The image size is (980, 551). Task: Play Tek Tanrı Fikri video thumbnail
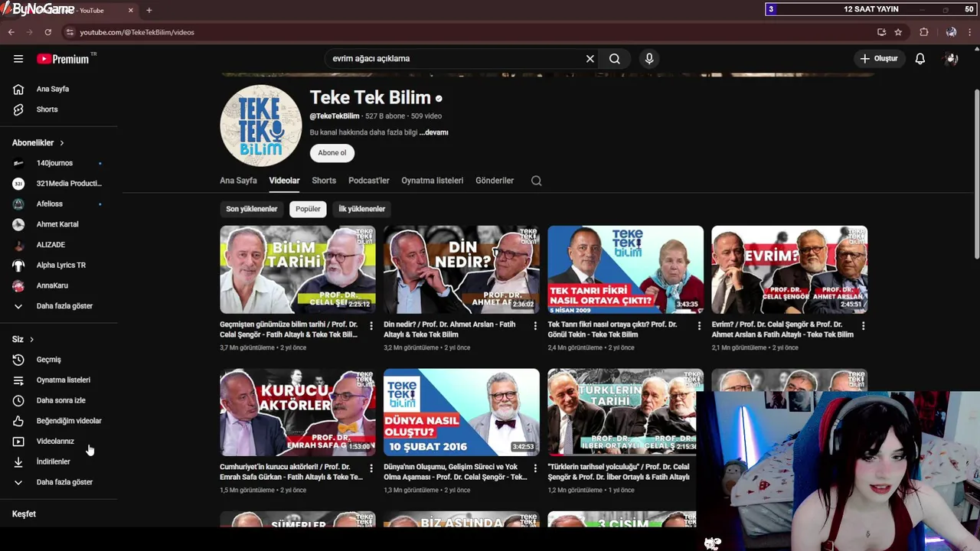coord(626,269)
